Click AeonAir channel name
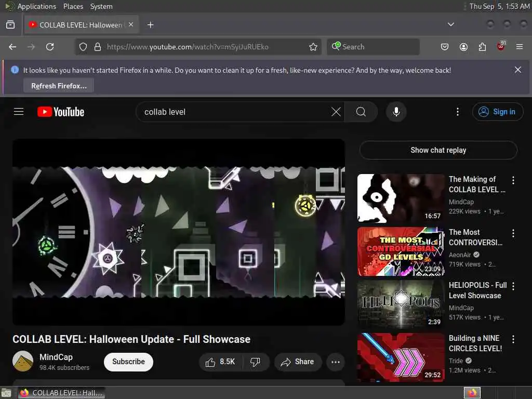This screenshot has width=532, height=399. point(460,255)
